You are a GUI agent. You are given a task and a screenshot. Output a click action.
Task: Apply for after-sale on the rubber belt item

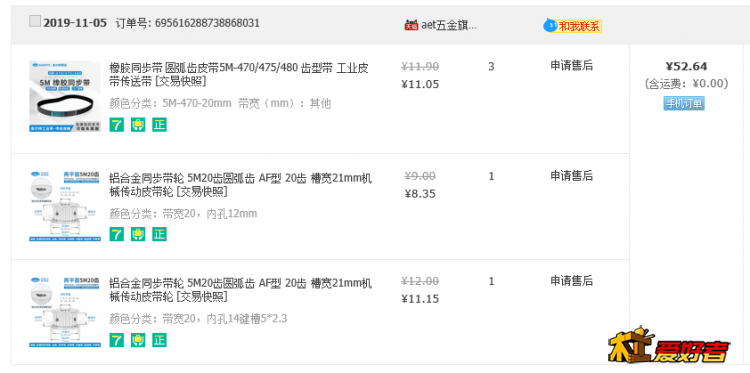tap(571, 66)
